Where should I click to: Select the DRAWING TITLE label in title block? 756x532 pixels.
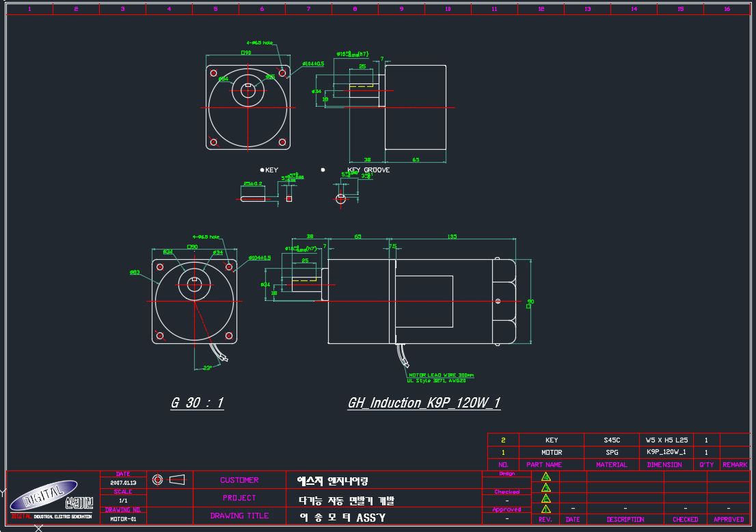coord(240,516)
